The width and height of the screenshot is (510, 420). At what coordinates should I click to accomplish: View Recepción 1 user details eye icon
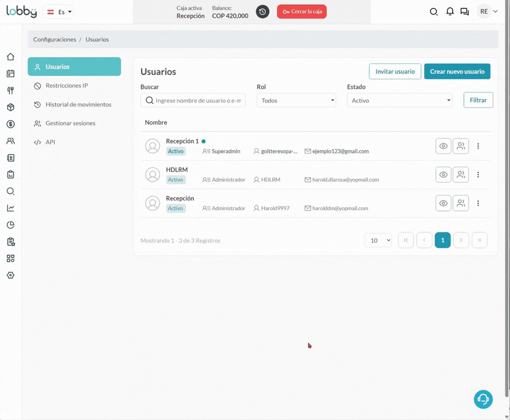click(443, 146)
